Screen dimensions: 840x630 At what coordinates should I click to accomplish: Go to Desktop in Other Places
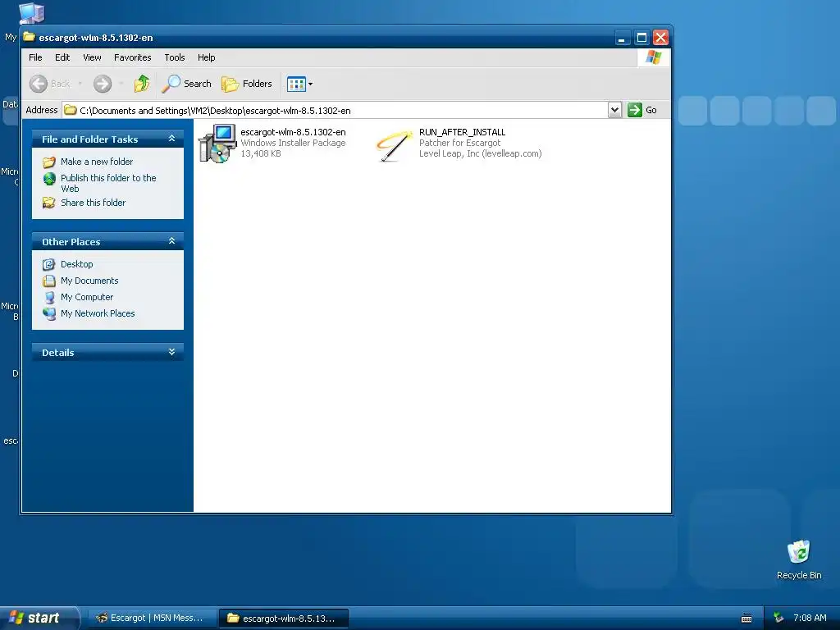(76, 264)
